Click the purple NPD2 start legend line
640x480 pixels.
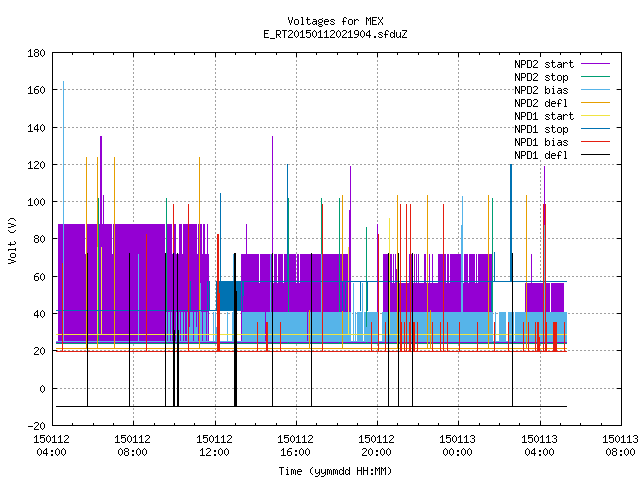coord(595,64)
